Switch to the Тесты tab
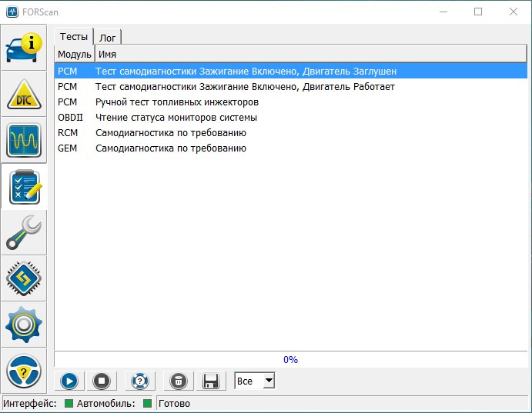Screen dimensions: 532x413 tap(74, 36)
